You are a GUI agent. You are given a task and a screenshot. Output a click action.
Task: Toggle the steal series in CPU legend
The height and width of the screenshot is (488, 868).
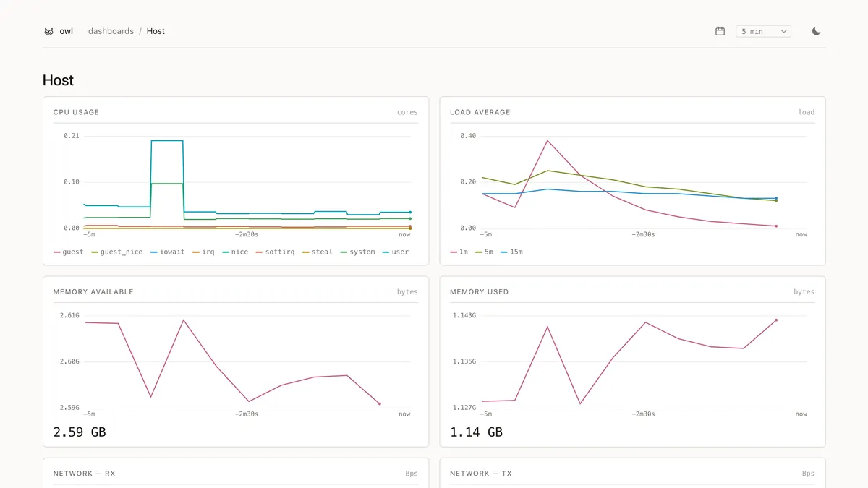pyautogui.click(x=317, y=252)
